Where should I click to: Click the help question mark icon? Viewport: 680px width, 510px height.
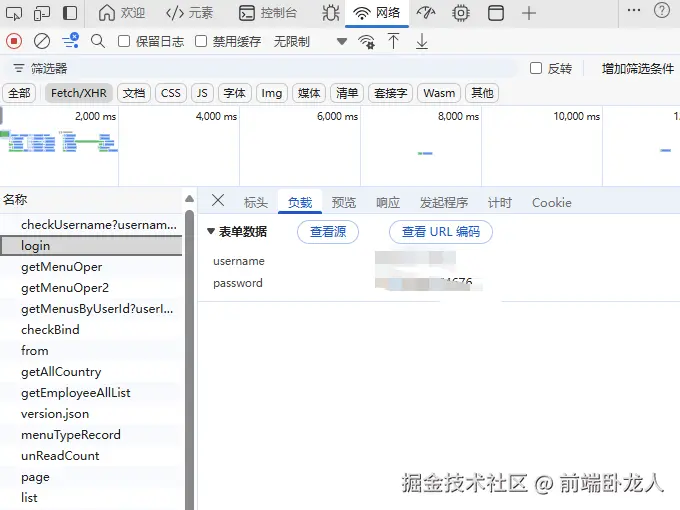[x=662, y=10]
